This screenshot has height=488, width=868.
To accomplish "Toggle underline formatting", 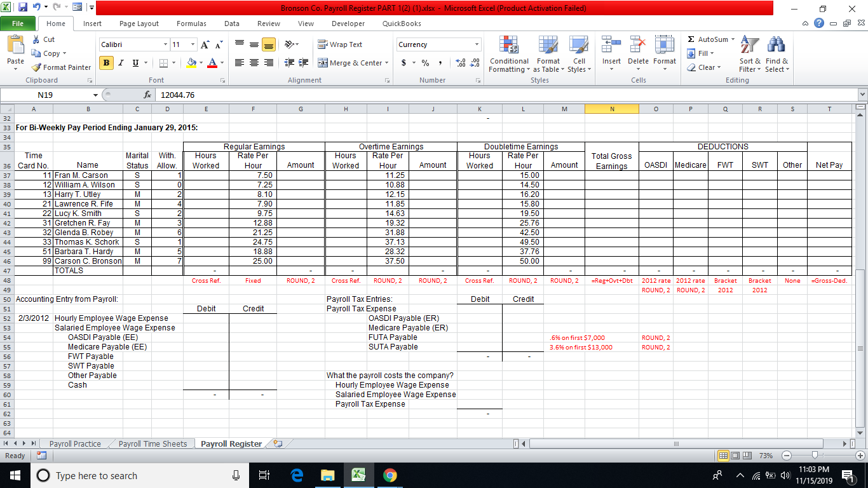I will point(134,64).
